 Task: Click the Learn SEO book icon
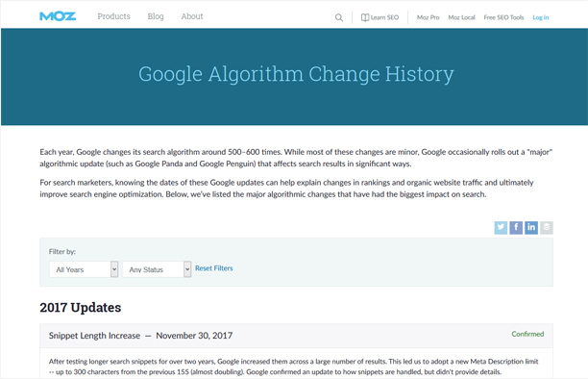365,17
